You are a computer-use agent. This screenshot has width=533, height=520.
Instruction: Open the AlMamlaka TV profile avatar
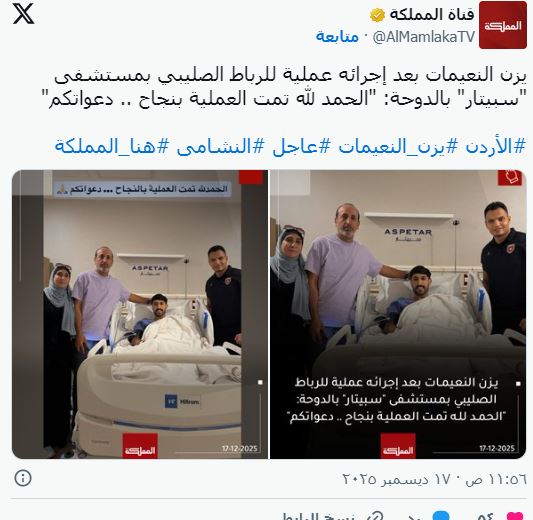[x=503, y=25]
